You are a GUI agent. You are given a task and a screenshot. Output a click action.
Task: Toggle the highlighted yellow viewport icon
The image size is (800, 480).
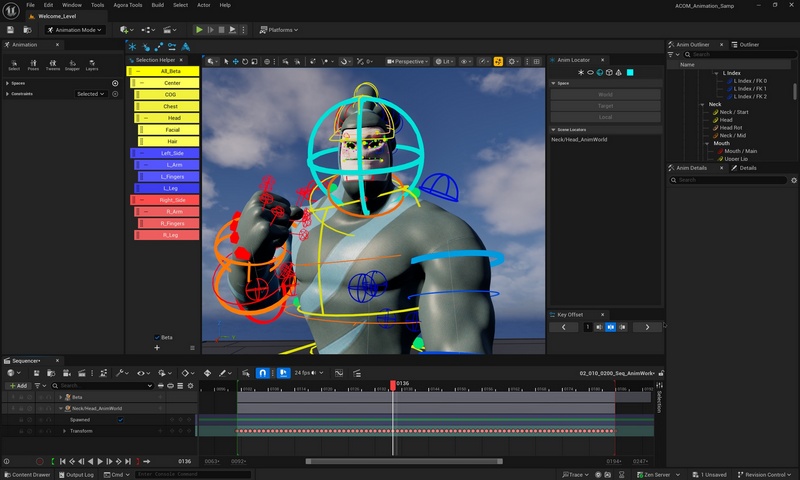point(497,61)
